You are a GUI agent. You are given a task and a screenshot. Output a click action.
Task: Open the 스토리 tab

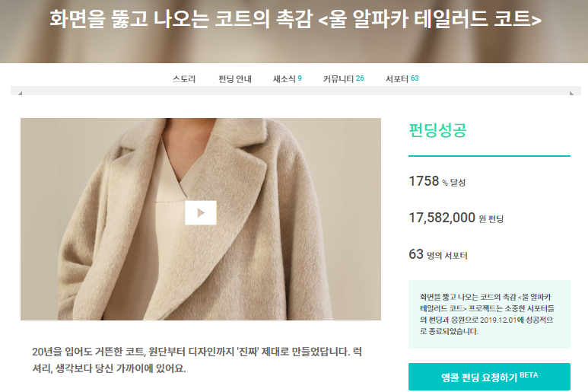184,78
